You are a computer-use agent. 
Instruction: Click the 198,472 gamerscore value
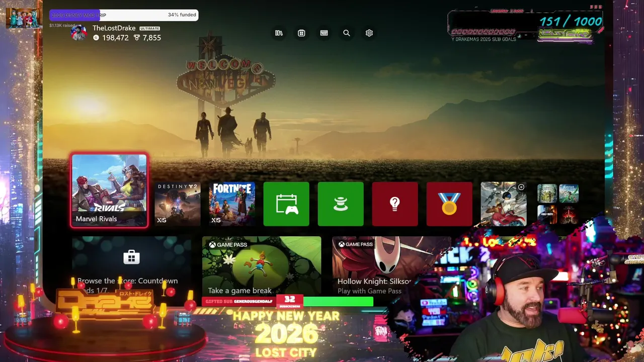pyautogui.click(x=115, y=38)
